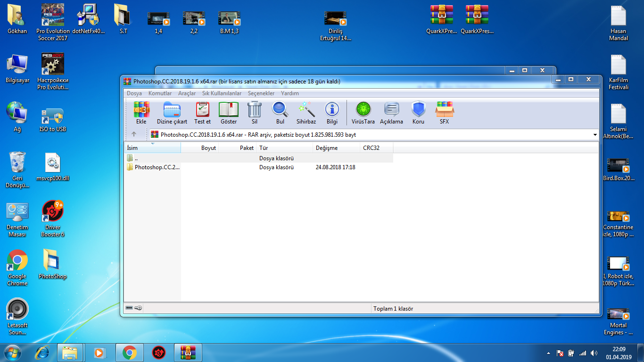Show archive Bilgi (info)

tap(332, 113)
